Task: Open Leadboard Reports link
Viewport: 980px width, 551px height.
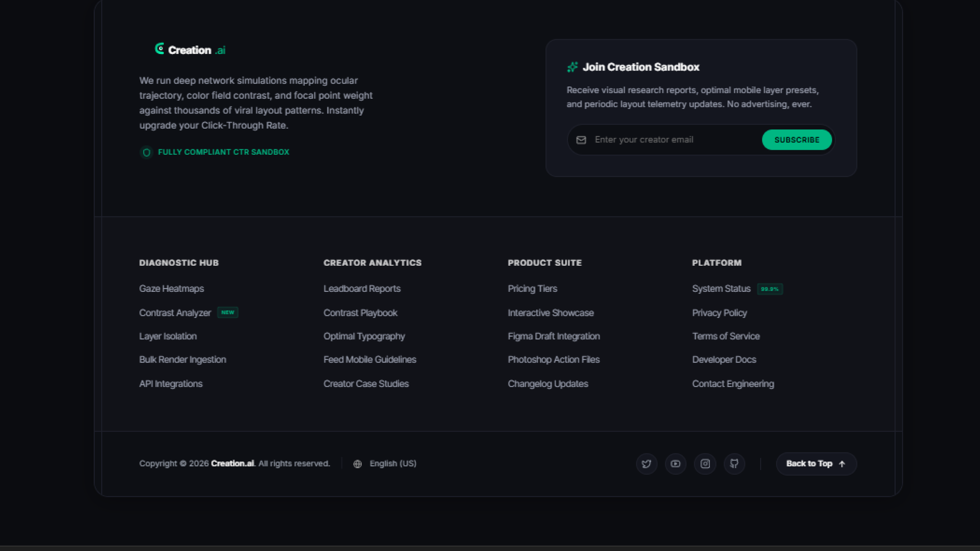Action: tap(362, 289)
